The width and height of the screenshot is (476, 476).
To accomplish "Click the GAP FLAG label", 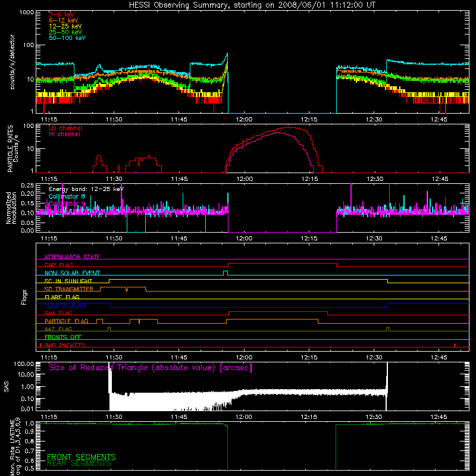I will [x=58, y=265].
